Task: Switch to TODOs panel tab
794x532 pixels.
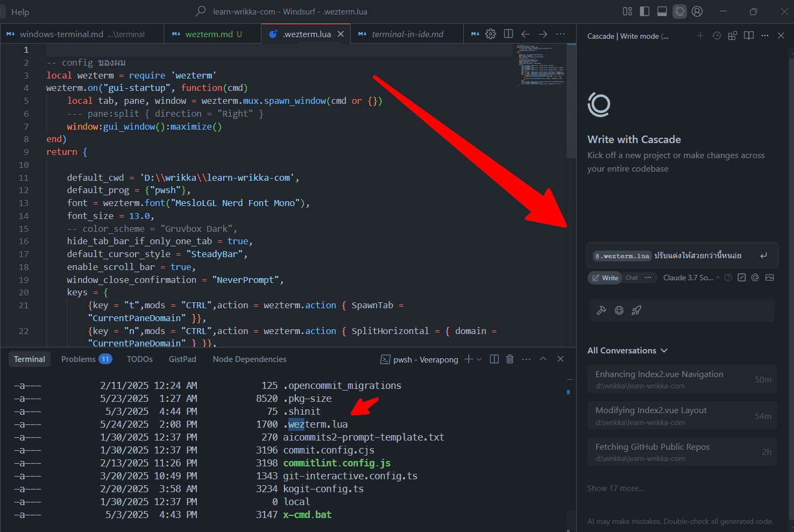Action: coord(140,359)
